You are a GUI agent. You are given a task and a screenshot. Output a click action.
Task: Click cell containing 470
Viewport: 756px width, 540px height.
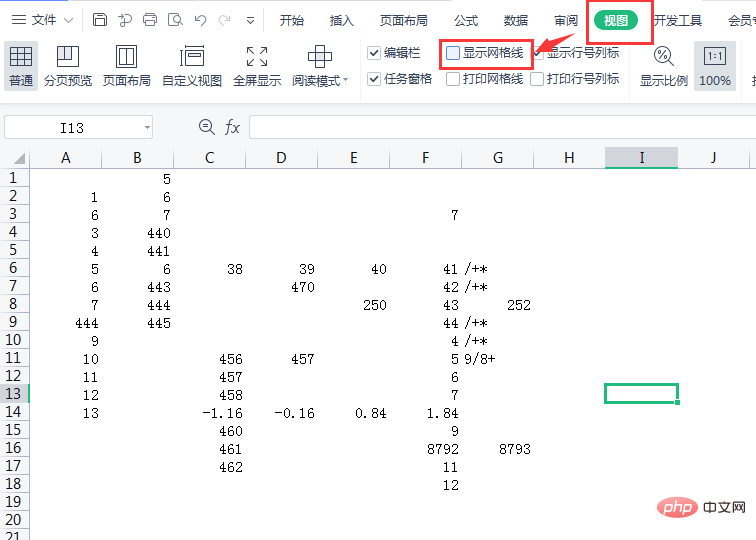pos(281,287)
